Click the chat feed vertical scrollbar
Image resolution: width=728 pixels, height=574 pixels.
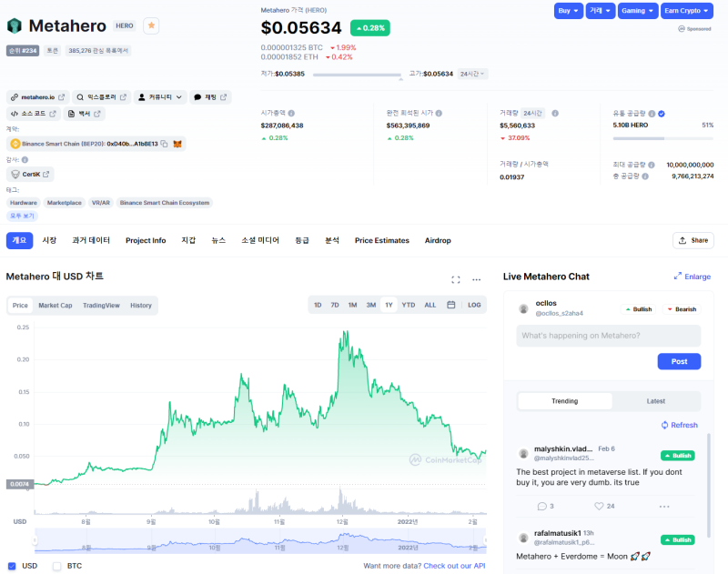pyautogui.click(x=709, y=486)
